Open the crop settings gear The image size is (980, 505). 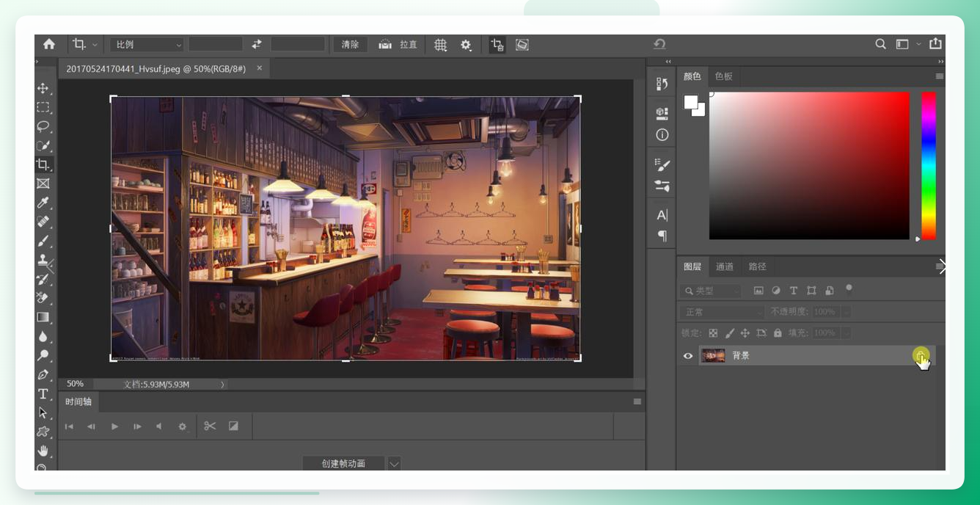[x=466, y=45]
